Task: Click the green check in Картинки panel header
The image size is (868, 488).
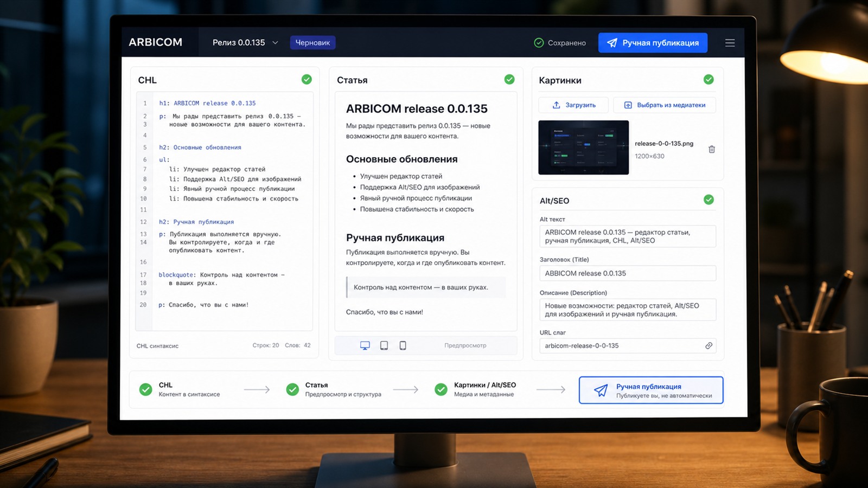Action: click(709, 79)
